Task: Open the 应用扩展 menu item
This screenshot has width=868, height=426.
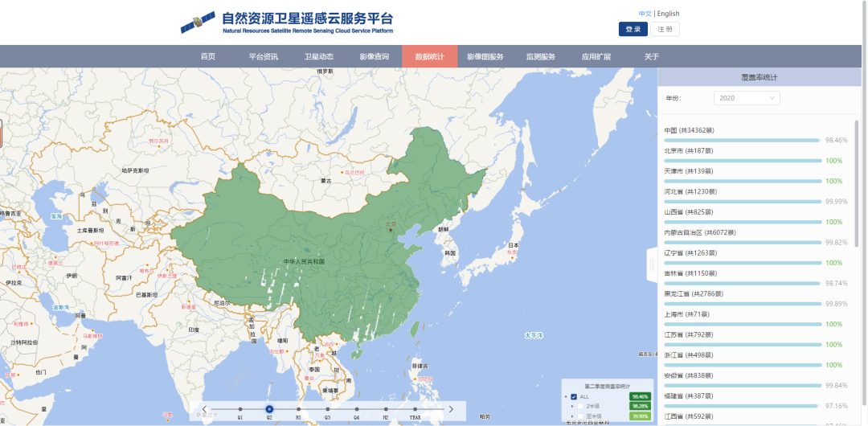Action: (x=596, y=56)
